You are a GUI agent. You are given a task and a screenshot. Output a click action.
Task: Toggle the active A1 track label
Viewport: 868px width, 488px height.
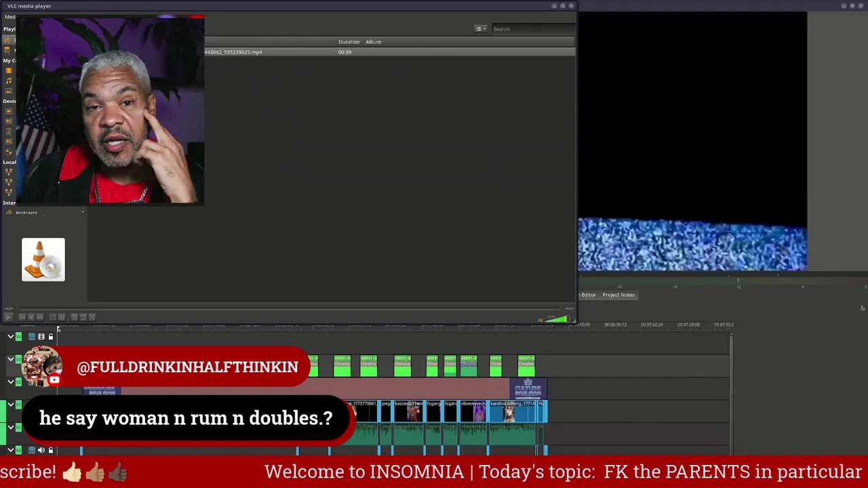coord(18,427)
